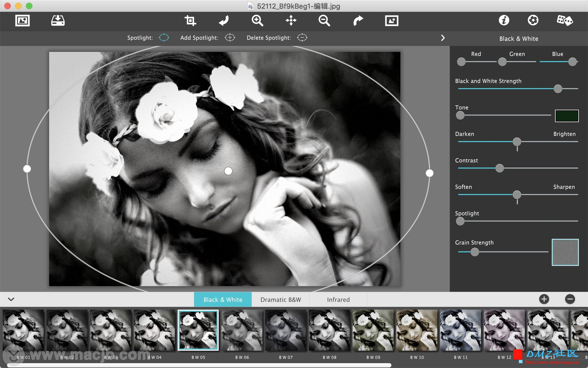Collapse the right panel with chevron
The width and height of the screenshot is (588, 368).
pyautogui.click(x=443, y=38)
